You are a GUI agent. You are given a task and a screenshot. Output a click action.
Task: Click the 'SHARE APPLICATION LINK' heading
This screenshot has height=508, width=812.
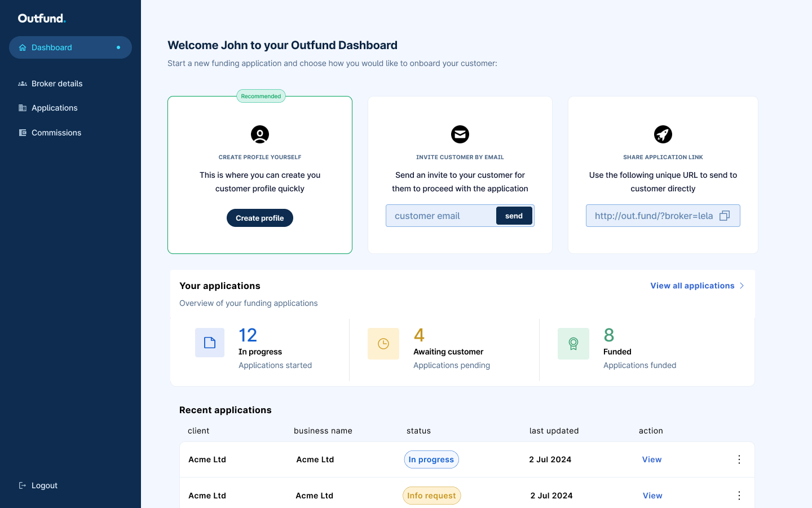click(663, 157)
